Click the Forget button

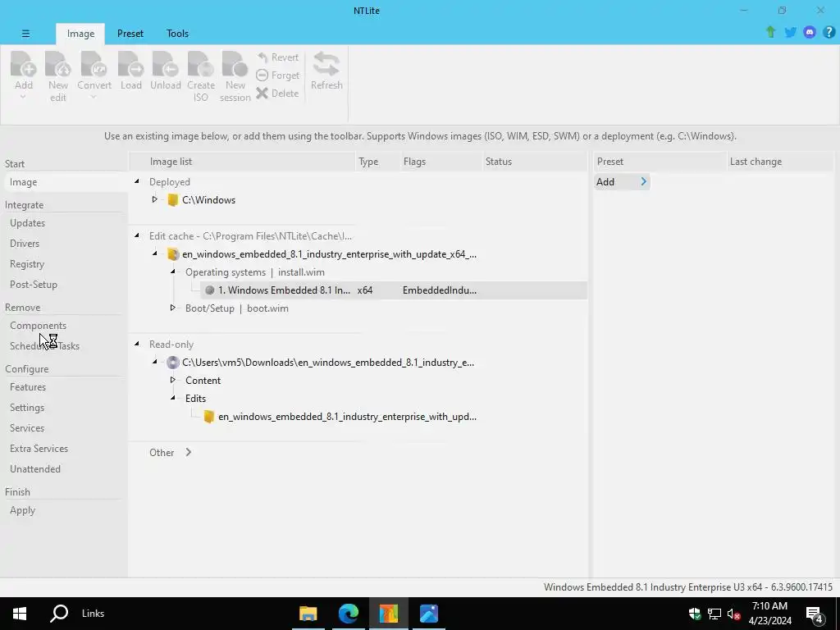click(277, 75)
